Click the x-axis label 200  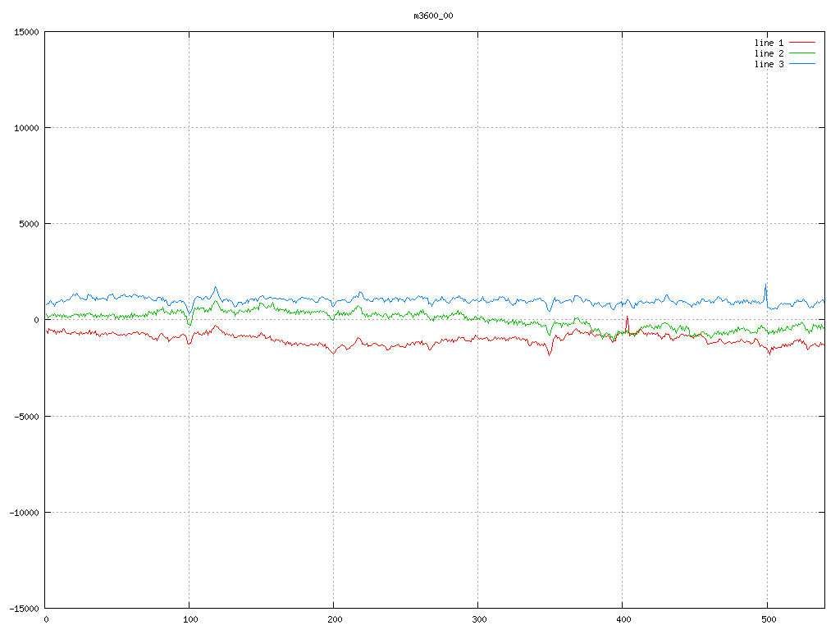(x=335, y=620)
